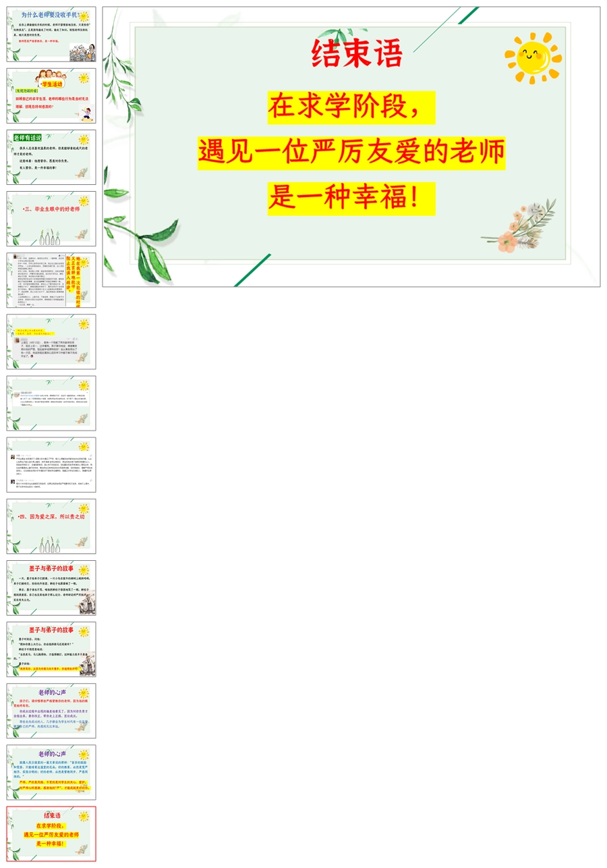The image size is (607, 868).
Task: Select the '三、毕业生眼中的好老师' section thumbnail
Action: pyautogui.click(x=51, y=218)
